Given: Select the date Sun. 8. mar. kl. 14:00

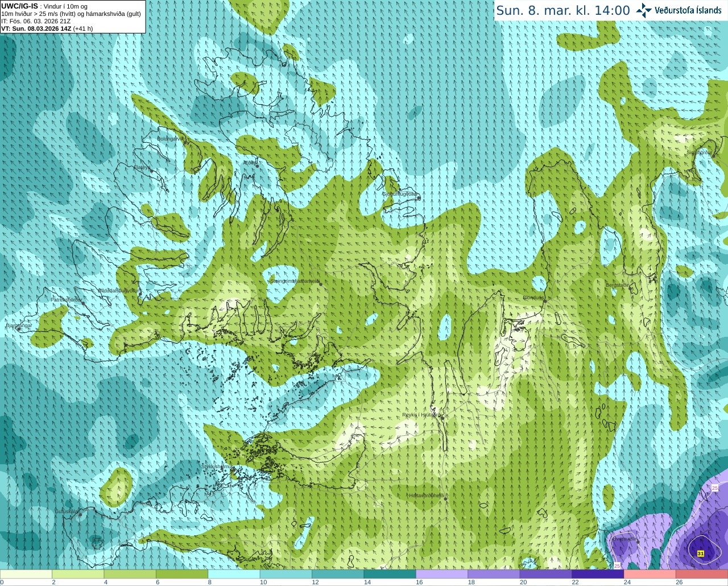Looking at the screenshot, I should pyautogui.click(x=563, y=11).
